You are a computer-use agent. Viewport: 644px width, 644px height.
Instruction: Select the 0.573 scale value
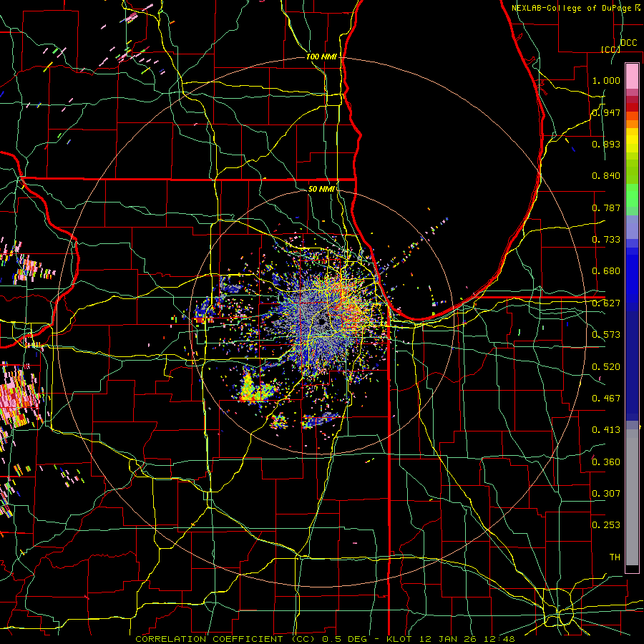(x=606, y=335)
